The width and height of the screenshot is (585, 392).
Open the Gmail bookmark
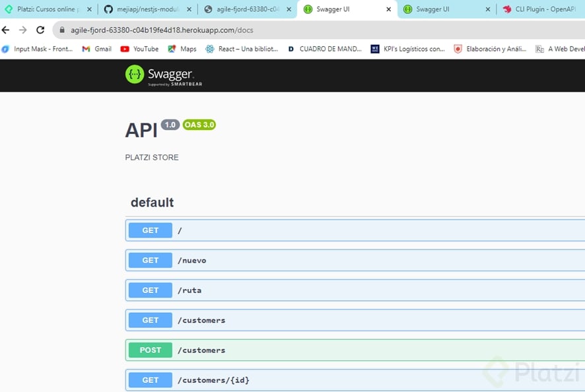pyautogui.click(x=96, y=49)
